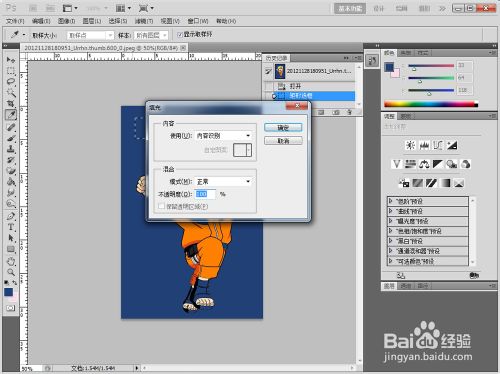Image resolution: width=500 pixels, height=374 pixels.
Task: Select the Path Selection arrow tool
Action: pos(11,238)
